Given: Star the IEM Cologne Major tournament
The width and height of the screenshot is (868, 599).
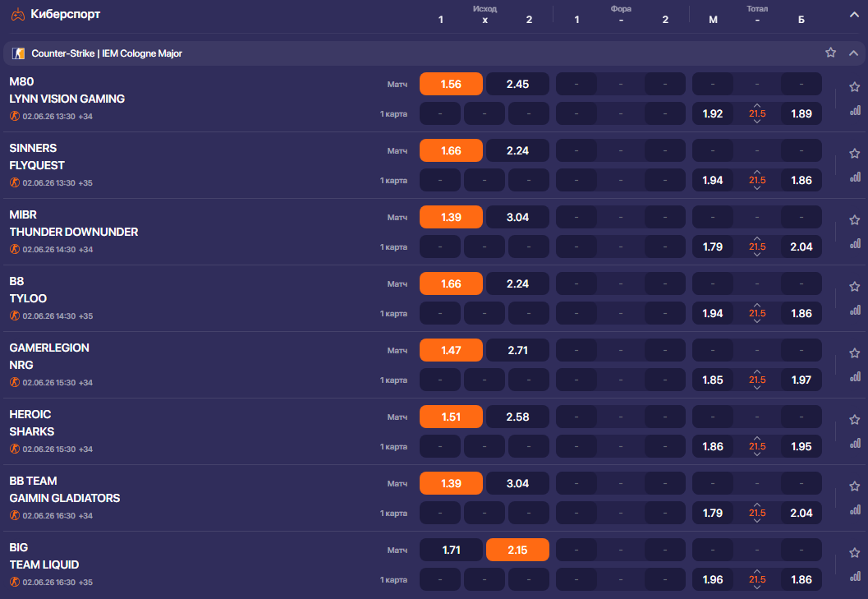Looking at the screenshot, I should pos(830,52).
